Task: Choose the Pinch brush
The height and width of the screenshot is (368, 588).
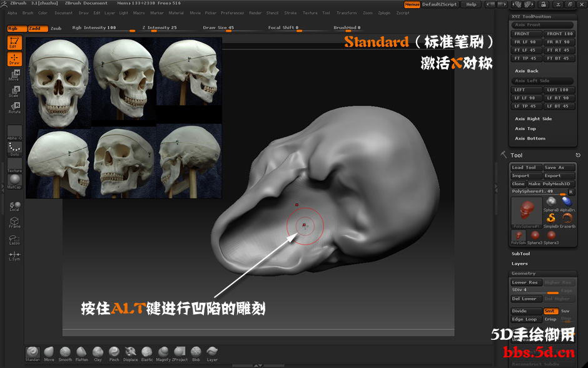Action: (114, 354)
